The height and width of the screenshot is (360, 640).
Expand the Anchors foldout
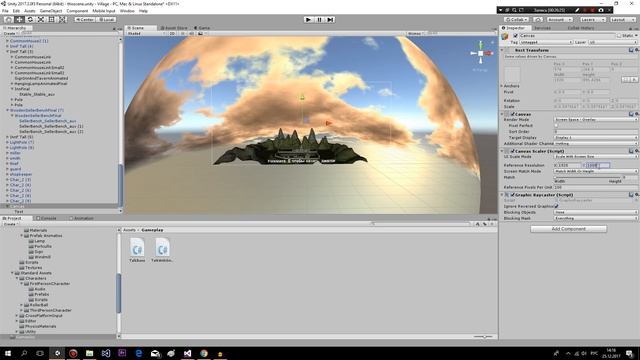coord(502,86)
